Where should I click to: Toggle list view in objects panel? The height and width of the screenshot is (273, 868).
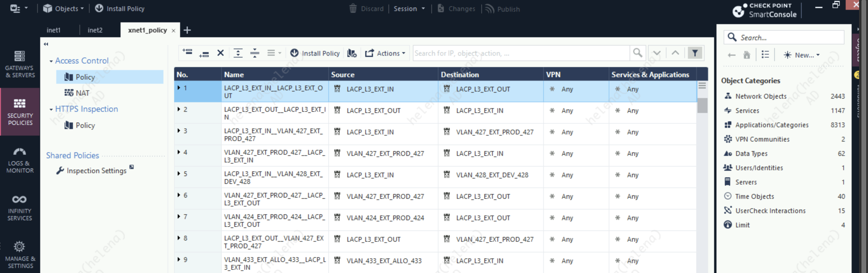tap(765, 55)
